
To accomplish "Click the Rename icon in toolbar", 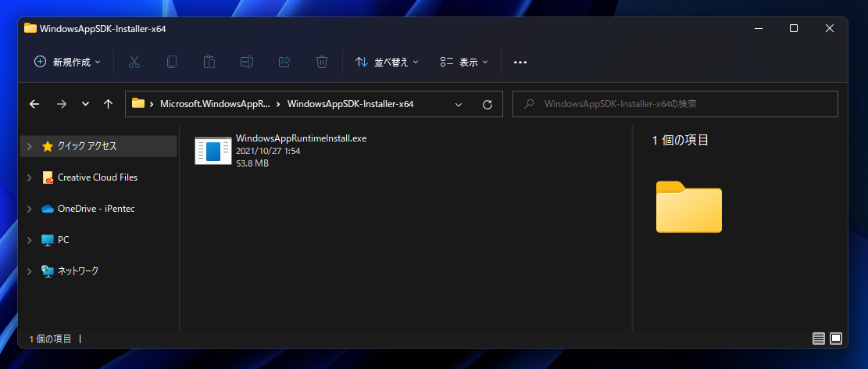I will click(x=246, y=62).
